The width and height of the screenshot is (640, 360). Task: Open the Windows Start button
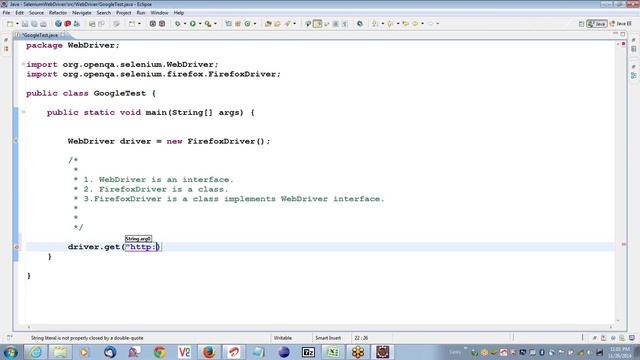pyautogui.click(x=10, y=352)
